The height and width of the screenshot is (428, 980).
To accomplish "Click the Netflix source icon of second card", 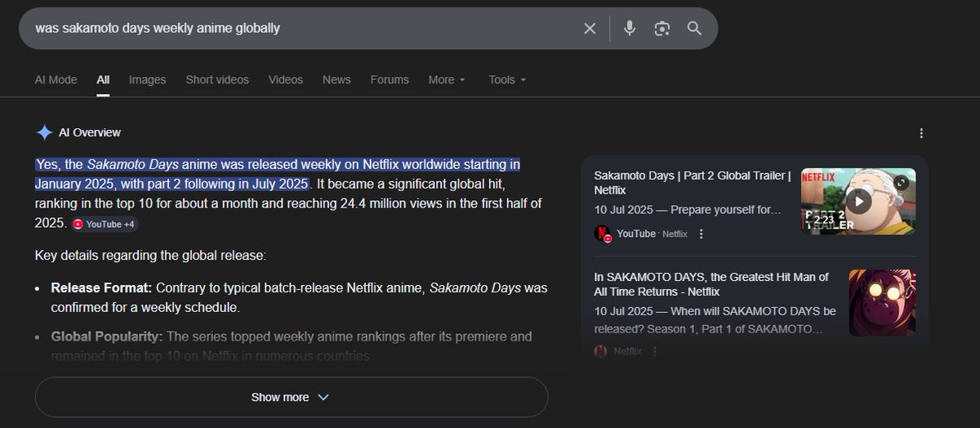I will (x=601, y=351).
